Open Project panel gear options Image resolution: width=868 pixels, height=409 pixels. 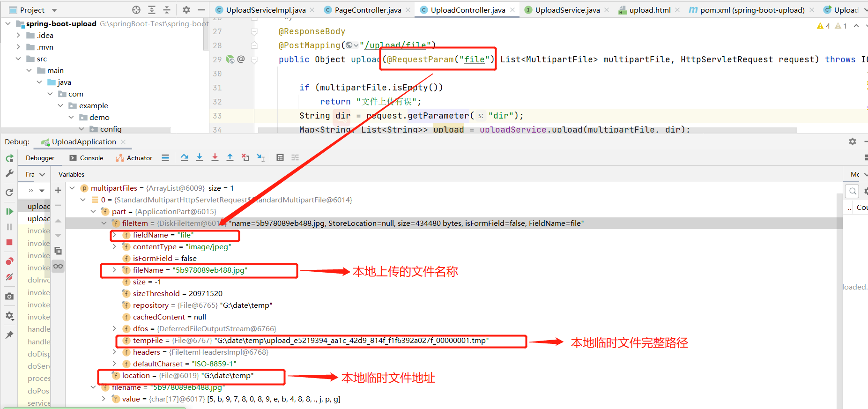click(186, 10)
